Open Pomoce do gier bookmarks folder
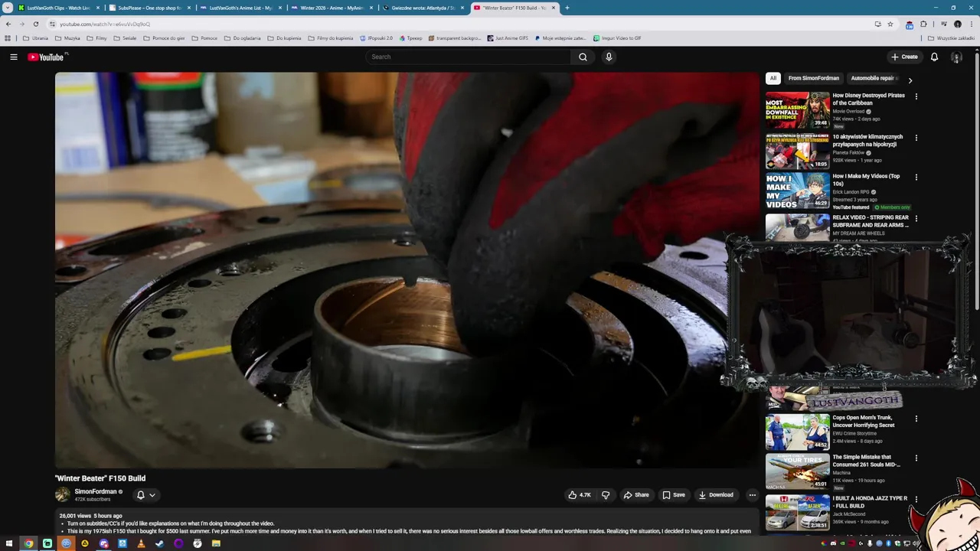Screen dimensions: 980x551 [164, 38]
